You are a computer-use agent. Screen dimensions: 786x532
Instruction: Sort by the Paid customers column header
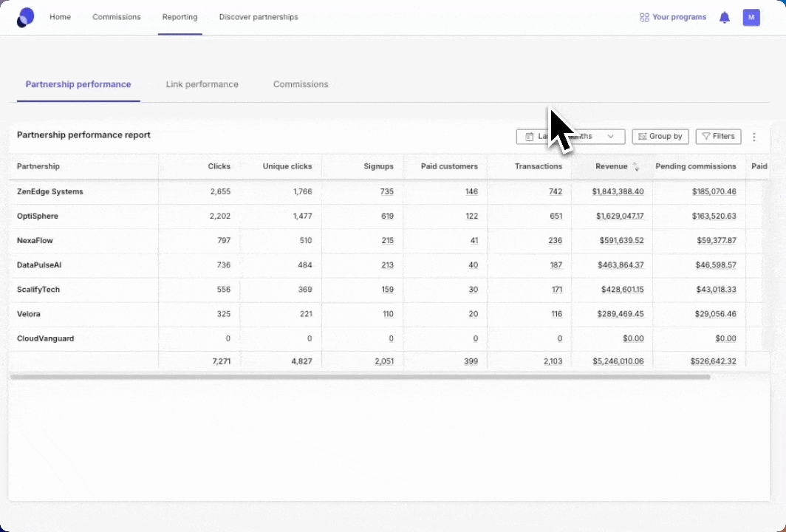(x=449, y=166)
